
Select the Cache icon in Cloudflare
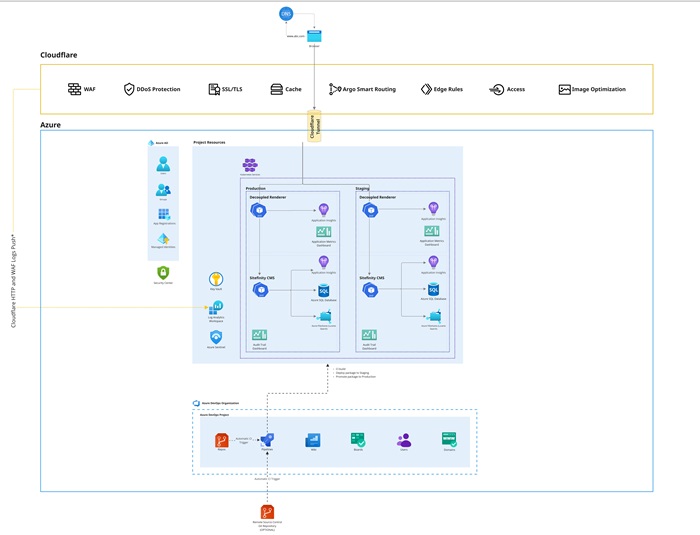tap(276, 89)
